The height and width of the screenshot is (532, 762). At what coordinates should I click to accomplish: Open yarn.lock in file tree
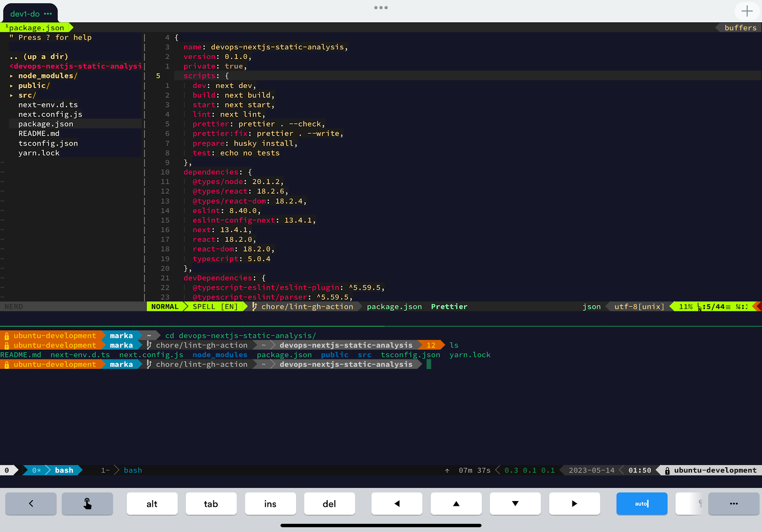[39, 153]
